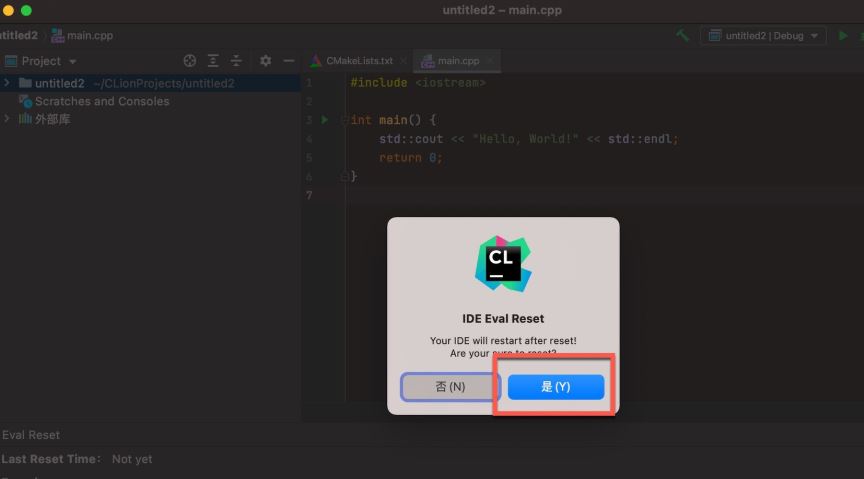This screenshot has width=864, height=479.
Task: Click the Last Reset Time label
Action: (51, 459)
